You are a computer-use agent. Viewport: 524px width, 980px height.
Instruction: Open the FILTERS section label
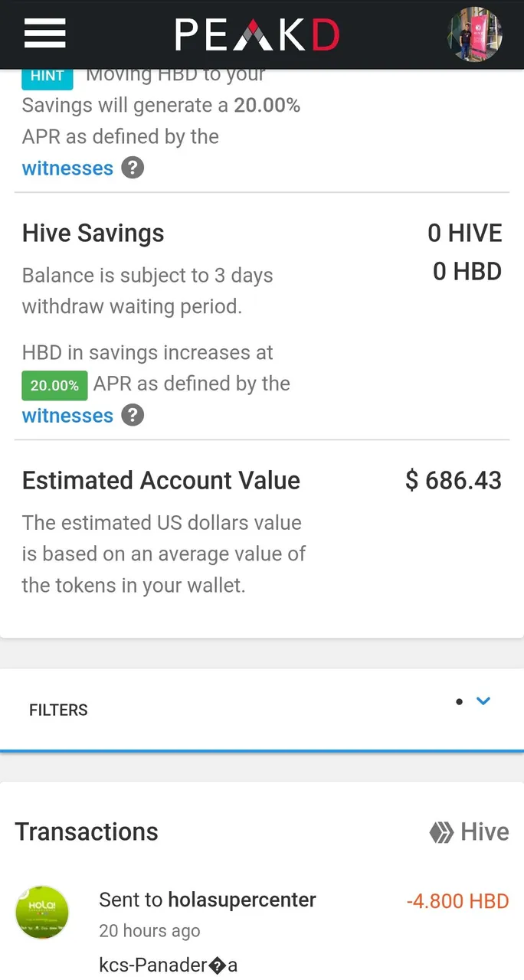point(58,710)
